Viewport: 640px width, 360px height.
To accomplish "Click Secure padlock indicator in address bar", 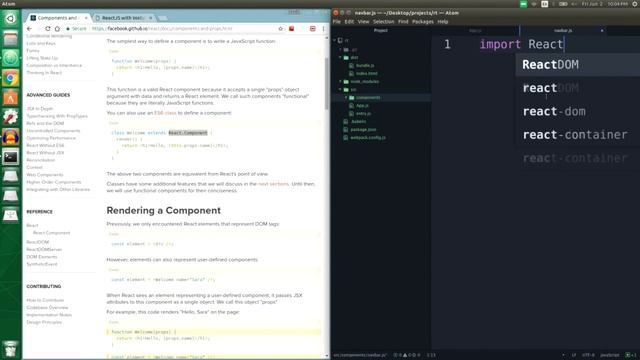I will 76,29.
